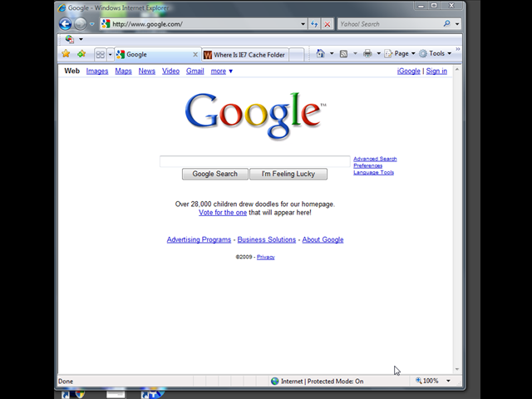Viewport: 532px width, 399px height.
Task: Click the Internet Protected Mode On status text
Action: [x=322, y=381]
